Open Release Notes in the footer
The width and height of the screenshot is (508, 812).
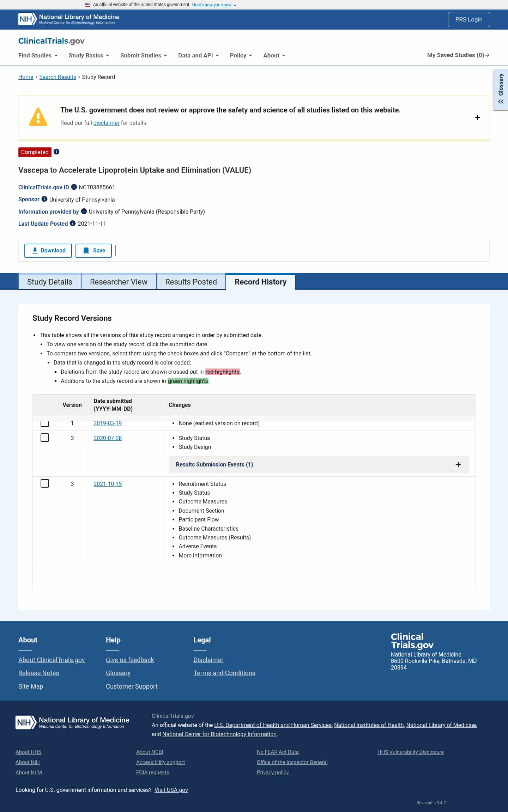click(39, 673)
